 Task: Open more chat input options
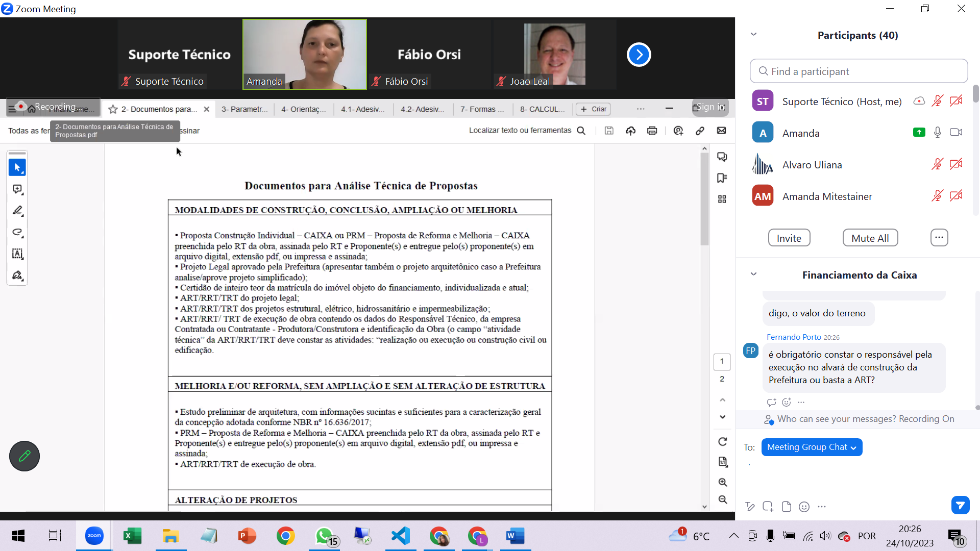821,507
